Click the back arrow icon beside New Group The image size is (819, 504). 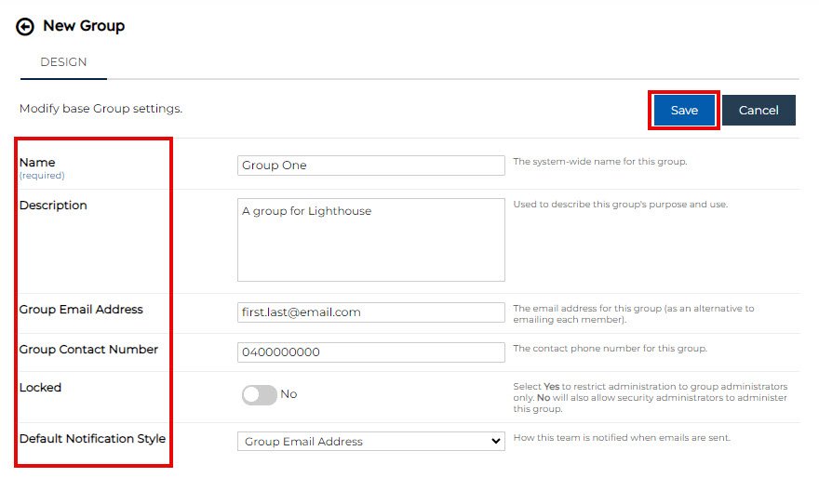coord(25,27)
